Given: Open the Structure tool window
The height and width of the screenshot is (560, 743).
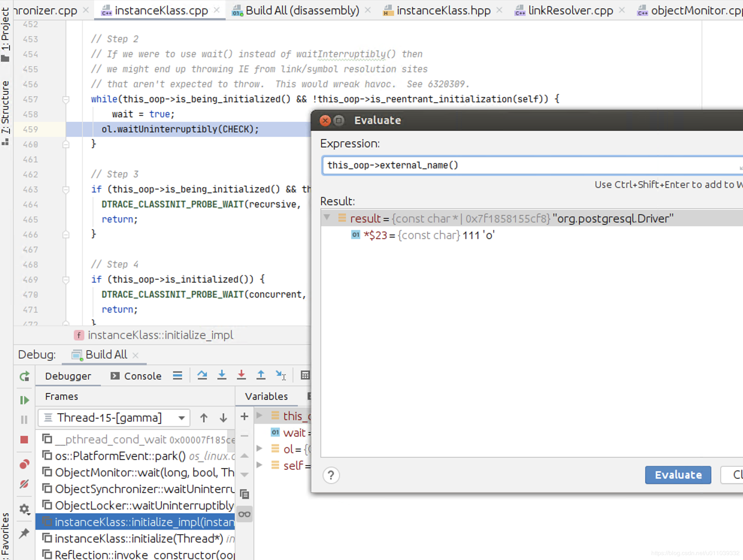Looking at the screenshot, I should [x=5, y=113].
